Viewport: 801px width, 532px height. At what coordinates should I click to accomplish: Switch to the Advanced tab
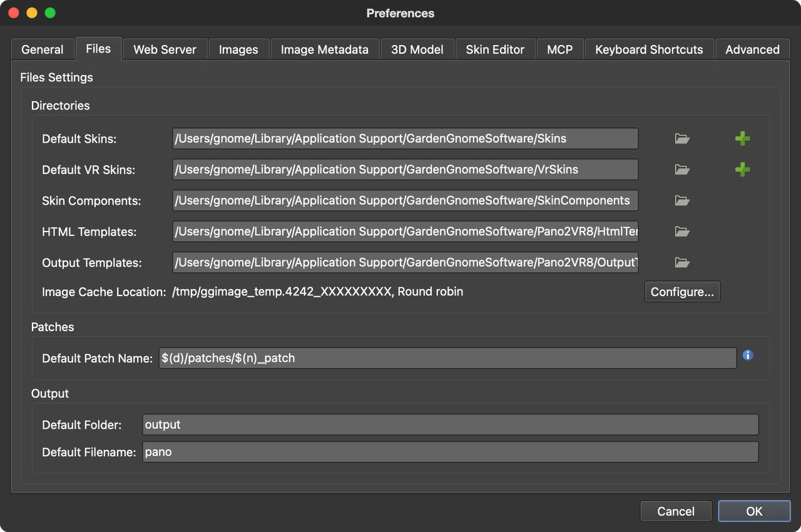click(x=752, y=49)
